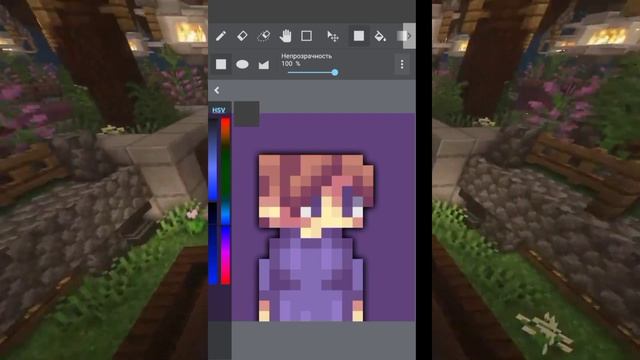Click the opacity slider handle
The width and height of the screenshot is (640, 360).
pos(335,73)
